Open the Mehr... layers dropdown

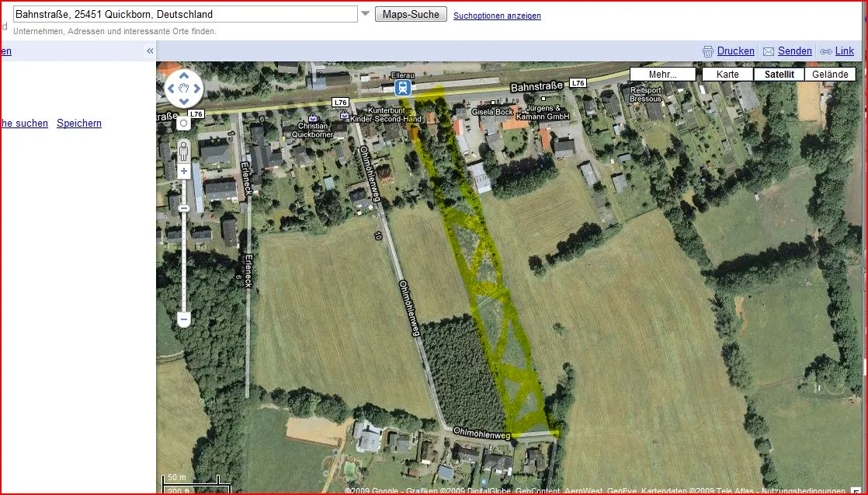coord(662,75)
